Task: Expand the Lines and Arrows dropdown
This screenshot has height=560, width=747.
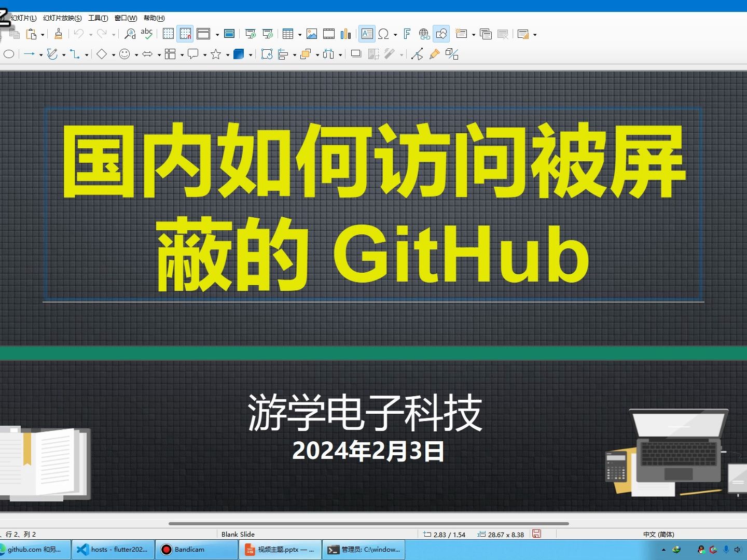Action: [x=41, y=54]
